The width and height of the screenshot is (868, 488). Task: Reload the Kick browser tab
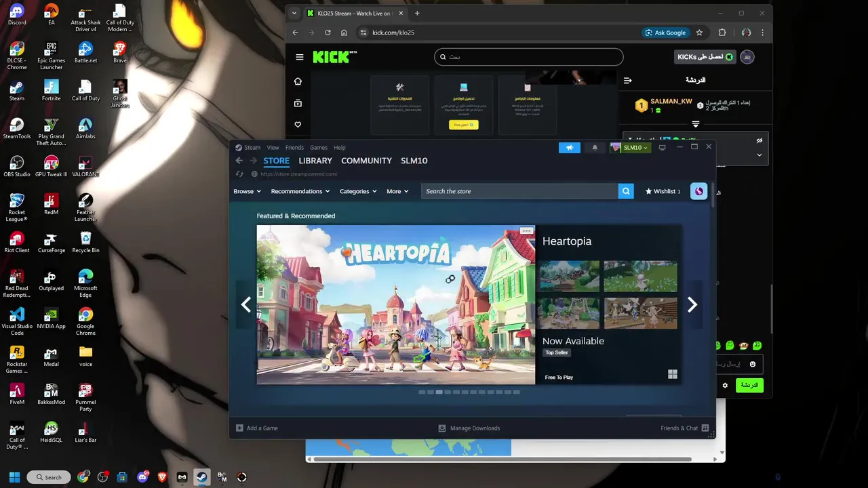[x=328, y=33]
